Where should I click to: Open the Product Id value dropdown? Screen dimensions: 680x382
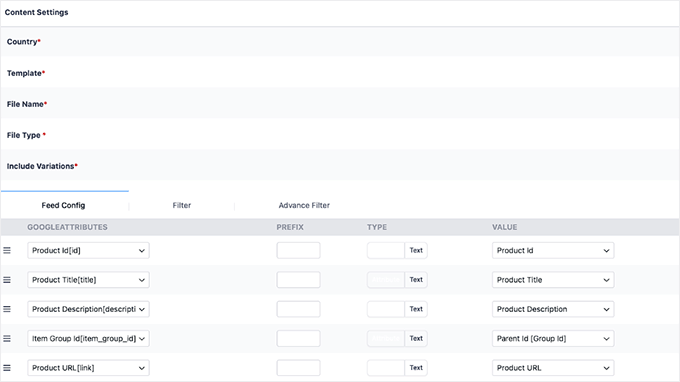[553, 251]
